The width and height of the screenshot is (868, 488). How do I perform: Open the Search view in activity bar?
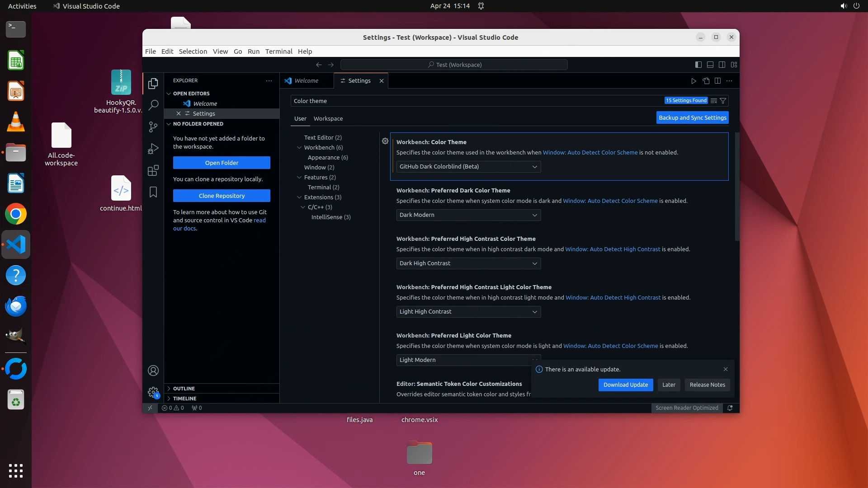pos(153,105)
